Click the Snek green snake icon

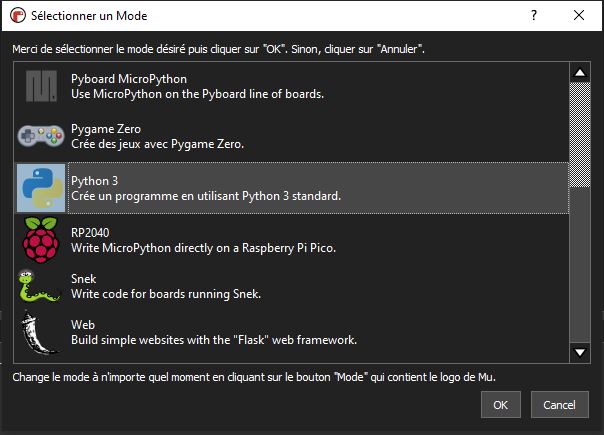coord(41,286)
